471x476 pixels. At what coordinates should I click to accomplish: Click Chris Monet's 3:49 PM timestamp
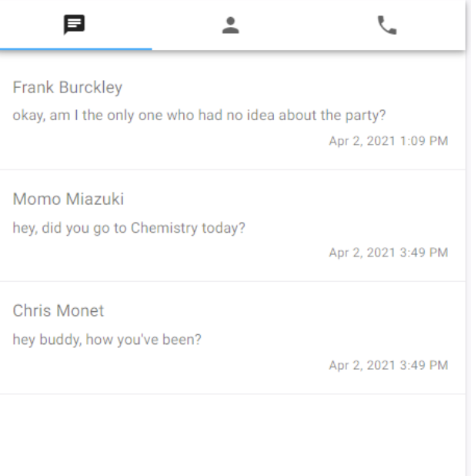pos(389,365)
